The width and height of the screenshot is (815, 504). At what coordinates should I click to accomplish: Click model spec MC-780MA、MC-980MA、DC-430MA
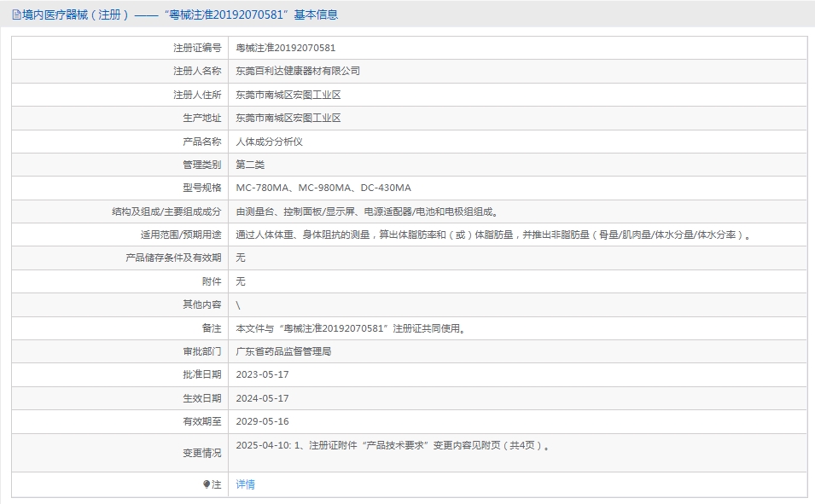[x=323, y=188]
